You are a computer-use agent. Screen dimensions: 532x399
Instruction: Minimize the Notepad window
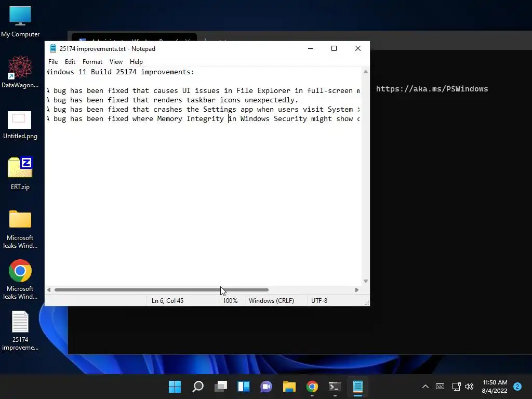tap(311, 48)
